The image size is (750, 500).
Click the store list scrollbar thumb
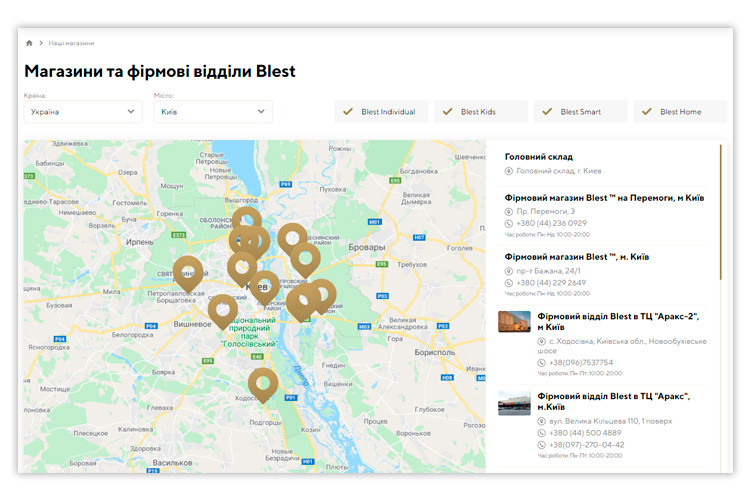(720, 212)
